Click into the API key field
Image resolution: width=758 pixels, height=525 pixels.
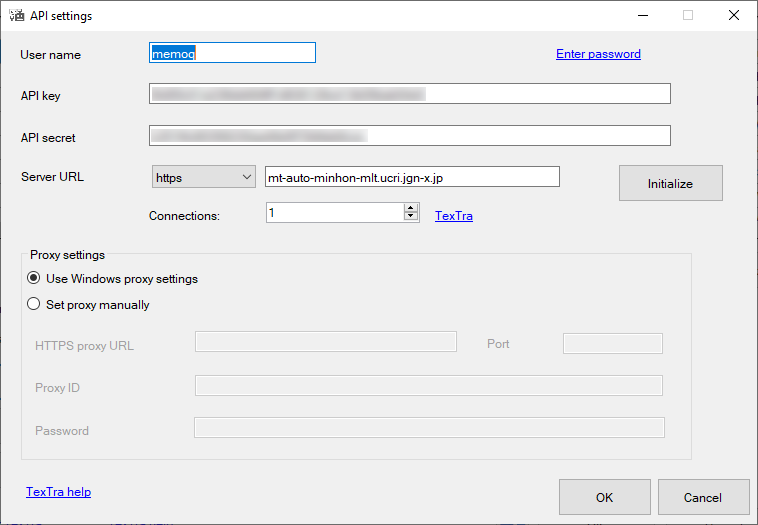click(409, 94)
